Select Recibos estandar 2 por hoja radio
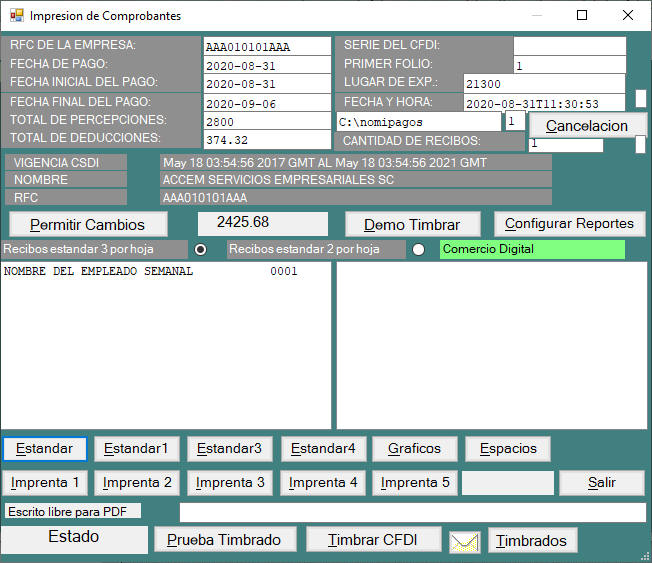 (419, 249)
